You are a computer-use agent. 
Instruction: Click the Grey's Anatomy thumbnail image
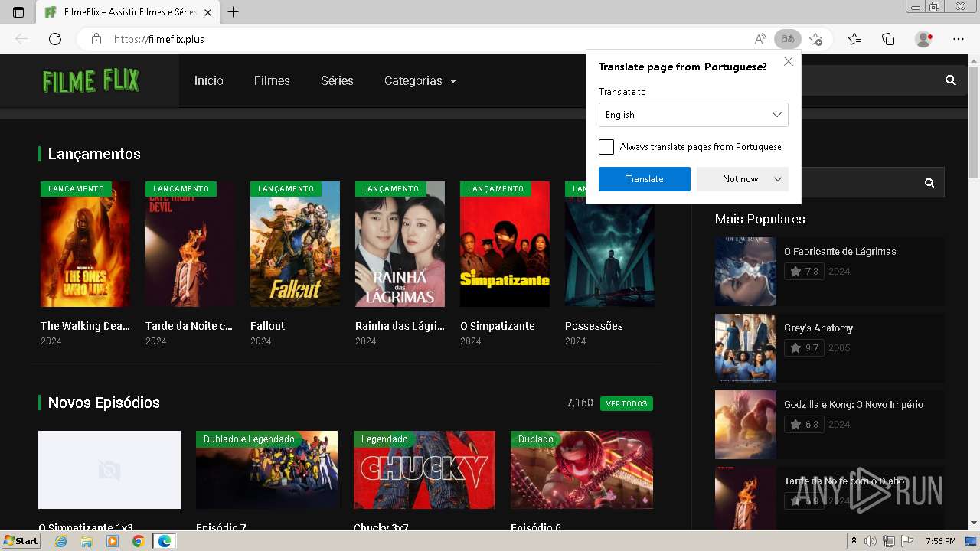(x=745, y=348)
